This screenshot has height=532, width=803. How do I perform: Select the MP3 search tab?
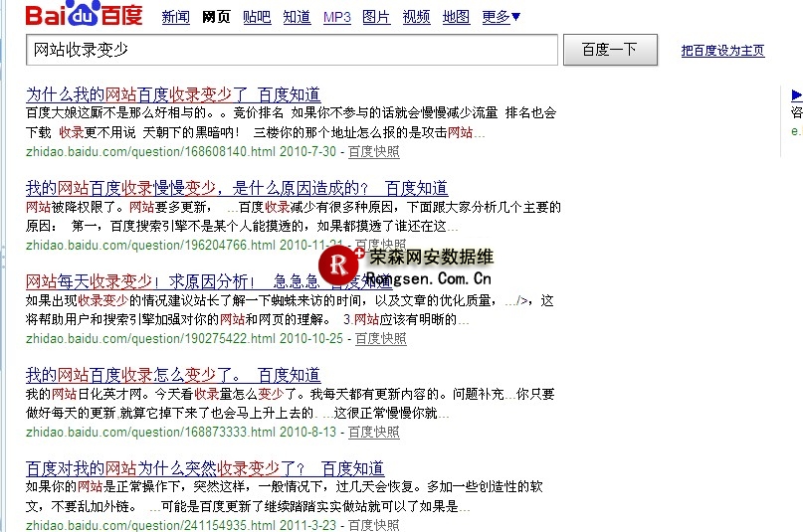(337, 17)
